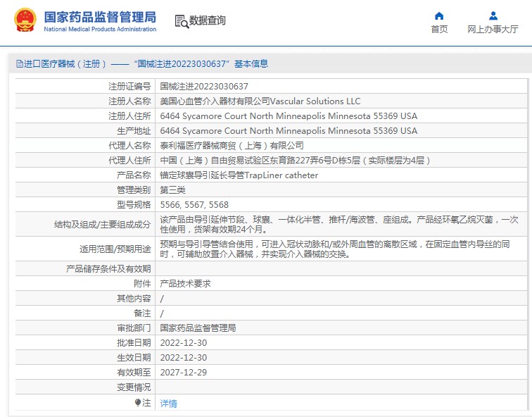
Task: Click the national emblem logo icon
Action: [25, 20]
